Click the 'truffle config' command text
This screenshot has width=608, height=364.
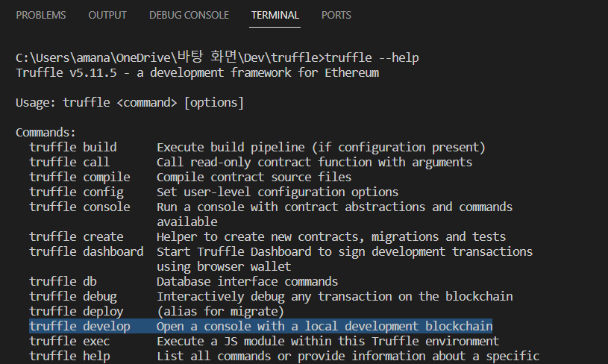point(76,192)
